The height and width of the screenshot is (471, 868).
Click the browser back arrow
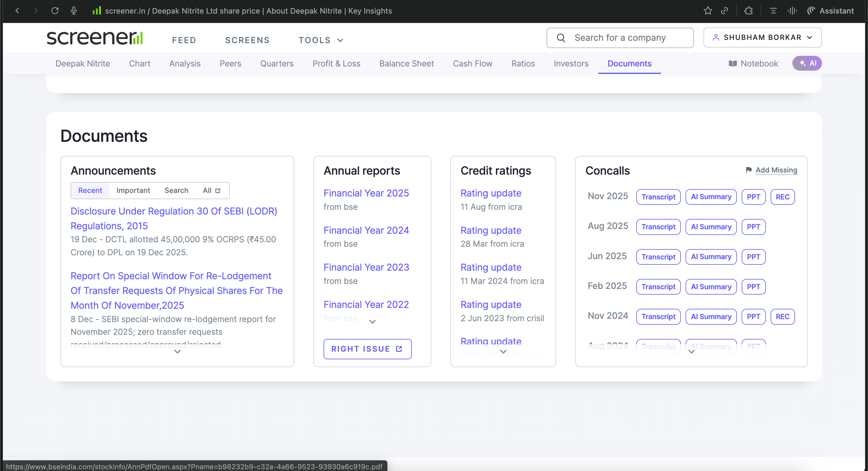tap(17, 11)
